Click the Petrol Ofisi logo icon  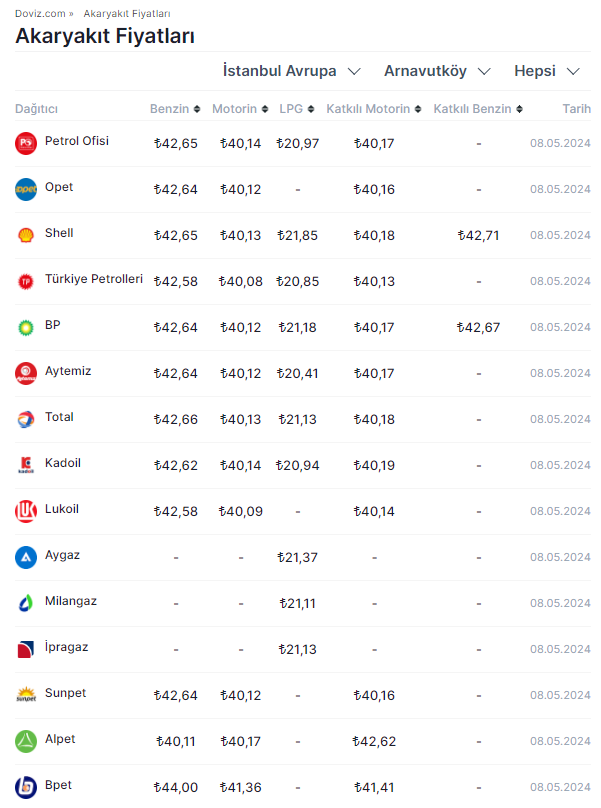26,143
